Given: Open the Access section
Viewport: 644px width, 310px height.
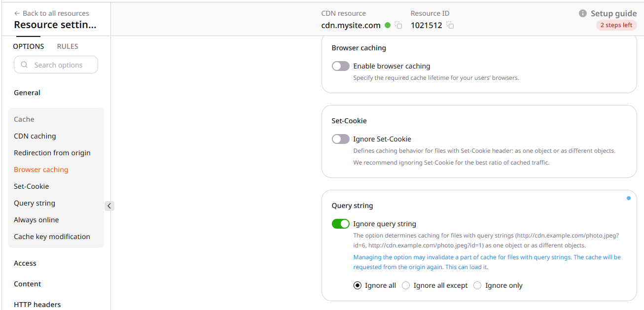Looking at the screenshot, I should click(25, 263).
